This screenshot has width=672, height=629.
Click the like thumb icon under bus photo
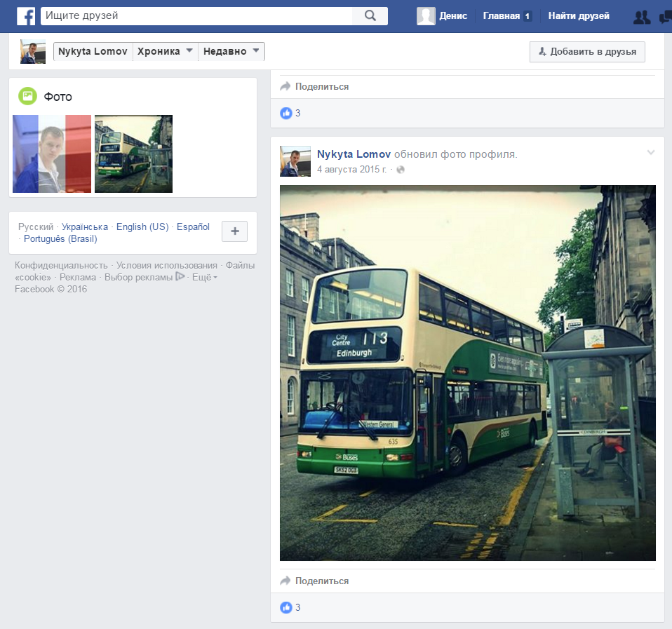(x=285, y=607)
